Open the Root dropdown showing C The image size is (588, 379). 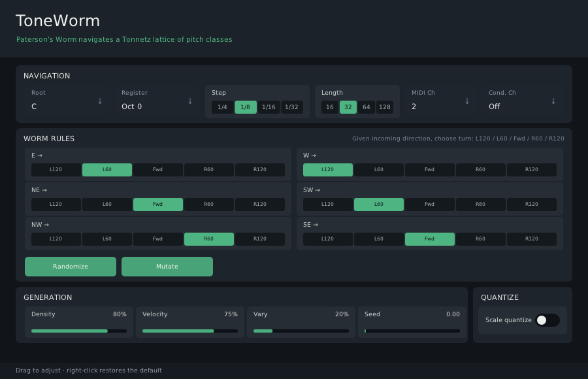click(x=67, y=101)
